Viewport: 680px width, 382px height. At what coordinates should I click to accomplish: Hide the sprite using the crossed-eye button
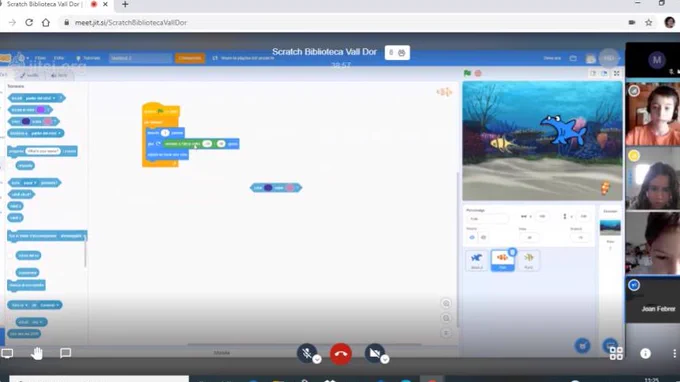point(483,237)
